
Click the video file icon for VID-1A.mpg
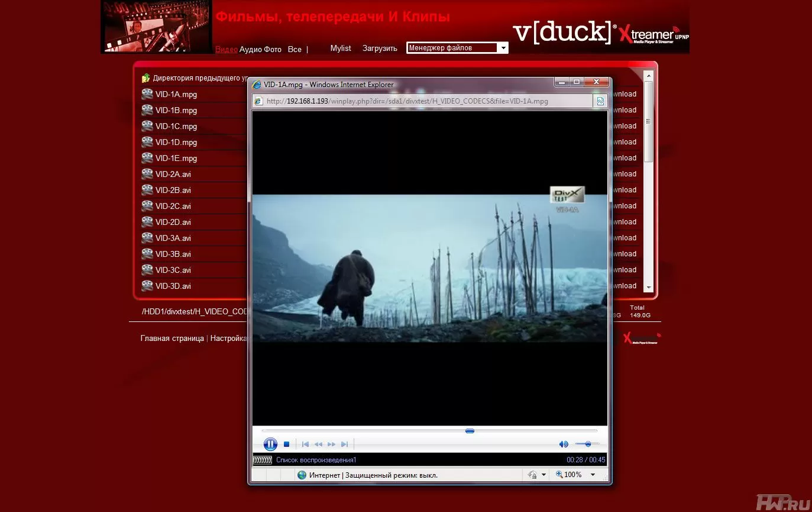coord(147,94)
